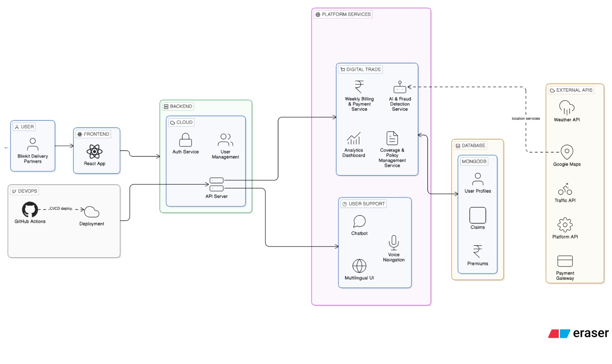Viewport: 612px width, 364px height.
Task: Select the Blinkit Delivery Partners user icon
Action: [x=33, y=145]
